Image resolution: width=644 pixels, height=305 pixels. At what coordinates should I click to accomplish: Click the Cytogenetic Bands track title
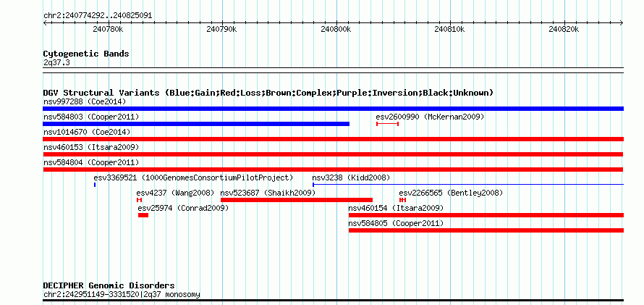click(86, 54)
